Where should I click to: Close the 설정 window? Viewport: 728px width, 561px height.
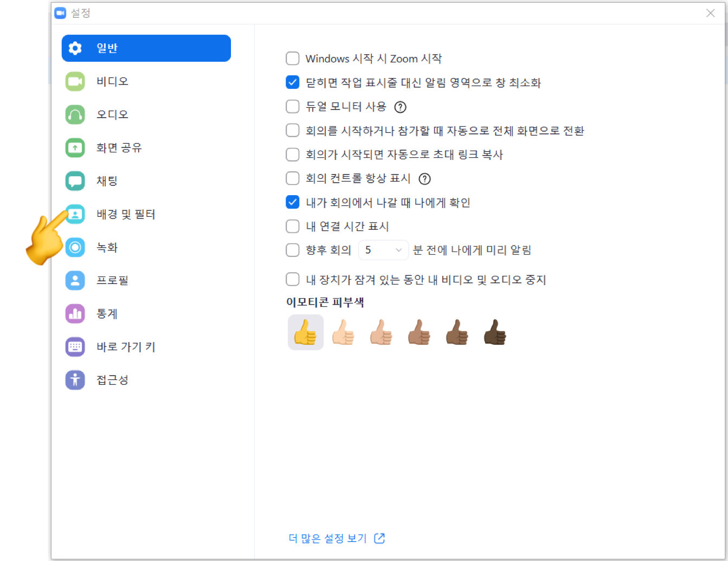711,13
